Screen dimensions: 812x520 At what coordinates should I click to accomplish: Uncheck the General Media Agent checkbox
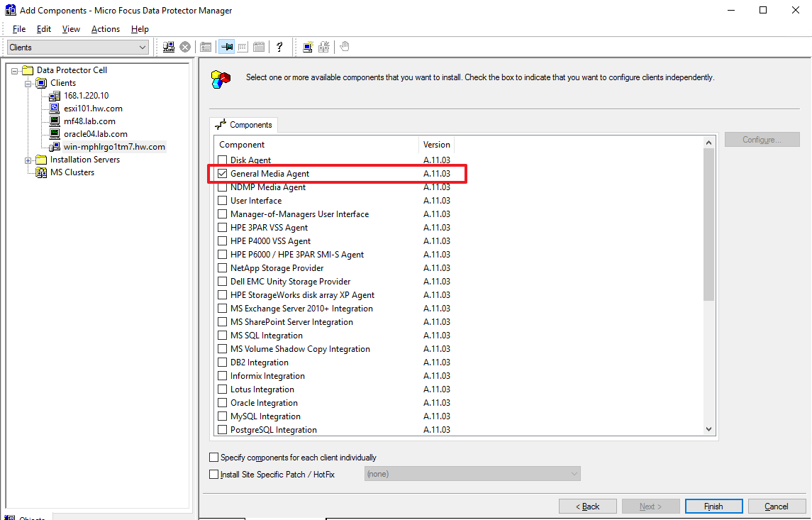click(x=223, y=174)
